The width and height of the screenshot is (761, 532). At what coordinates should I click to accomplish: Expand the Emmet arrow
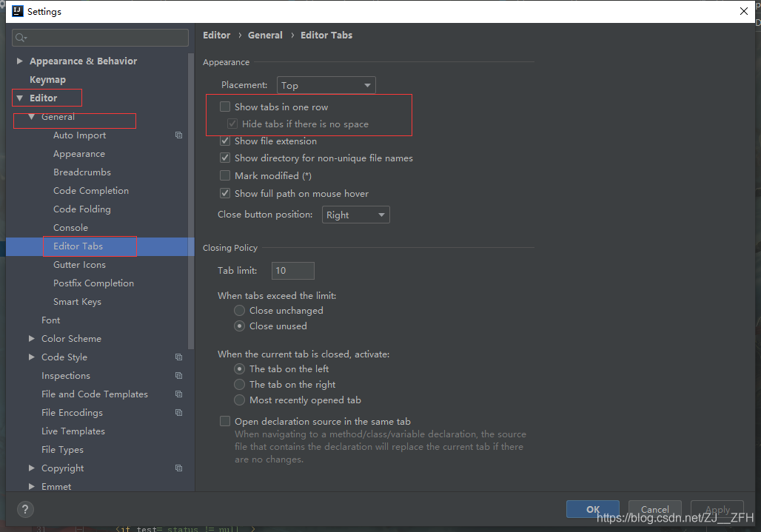pyautogui.click(x=32, y=486)
